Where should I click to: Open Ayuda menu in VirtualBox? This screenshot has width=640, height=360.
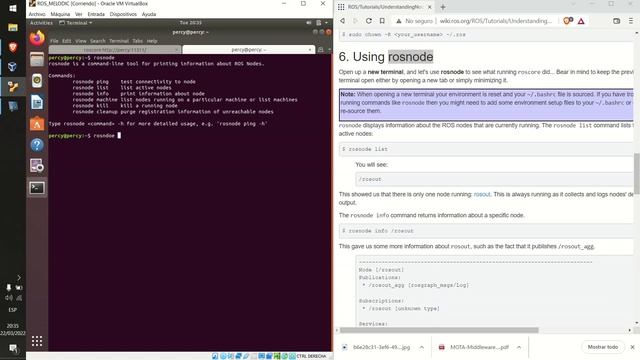click(149, 14)
